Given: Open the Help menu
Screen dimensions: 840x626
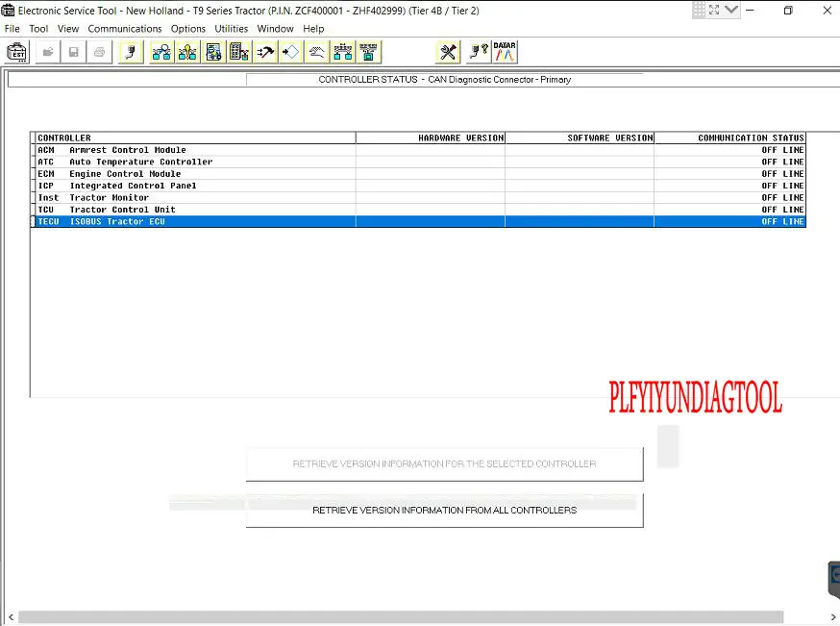Looking at the screenshot, I should point(313,29).
